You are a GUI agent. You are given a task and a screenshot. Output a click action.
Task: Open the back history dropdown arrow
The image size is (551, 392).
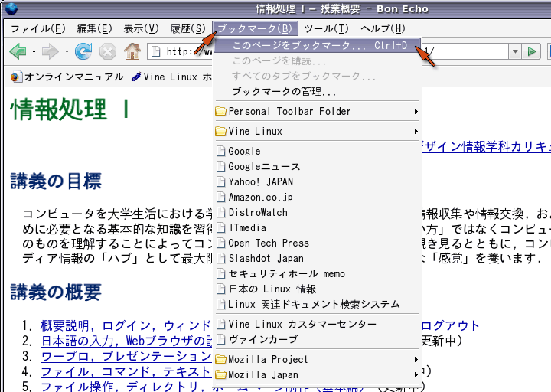34,52
